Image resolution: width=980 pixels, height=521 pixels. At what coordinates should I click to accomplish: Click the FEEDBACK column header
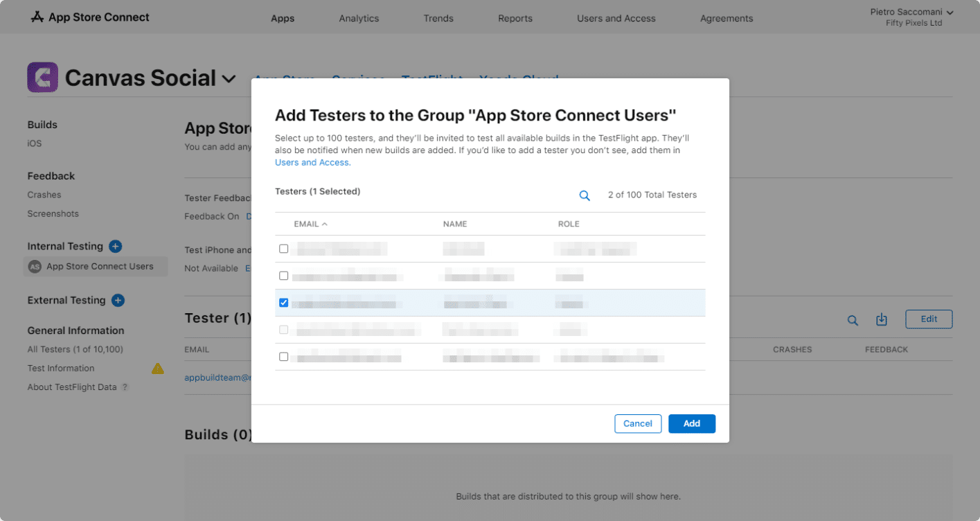[x=887, y=350]
